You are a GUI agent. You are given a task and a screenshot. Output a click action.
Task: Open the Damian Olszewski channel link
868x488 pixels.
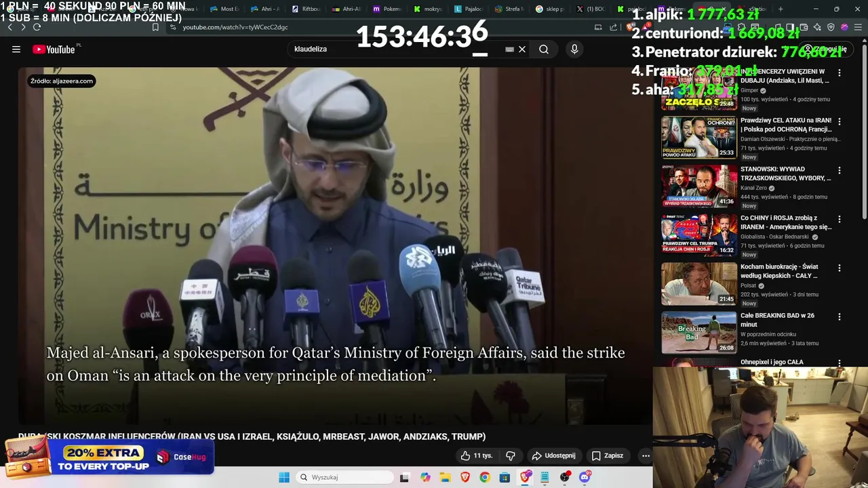[791, 139]
